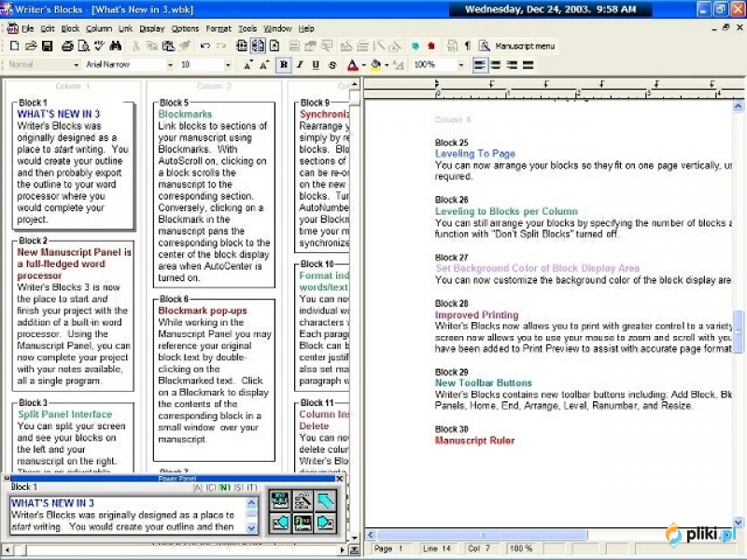The height and width of the screenshot is (560, 747).
Task: Set center text alignment
Action: click(496, 64)
